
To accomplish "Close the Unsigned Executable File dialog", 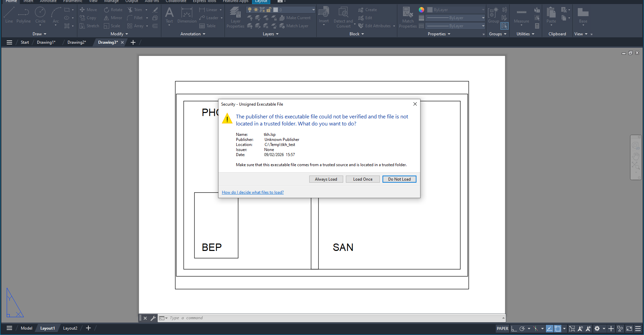I will point(415,104).
